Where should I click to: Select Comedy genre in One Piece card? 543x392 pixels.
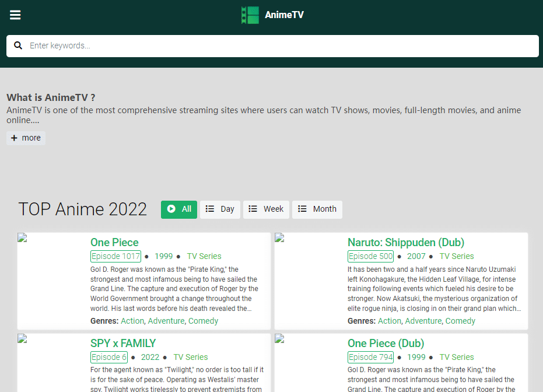[204, 321]
